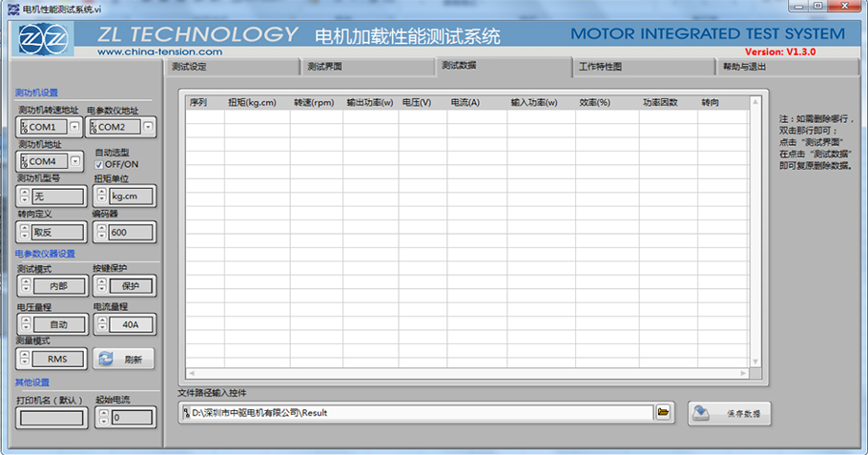
Task: Click the app icon in the title bar
Action: [x=10, y=8]
